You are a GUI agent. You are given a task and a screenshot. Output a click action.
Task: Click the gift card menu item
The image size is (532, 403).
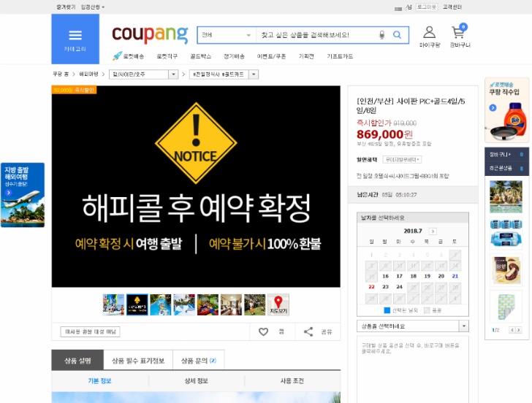[340, 56]
